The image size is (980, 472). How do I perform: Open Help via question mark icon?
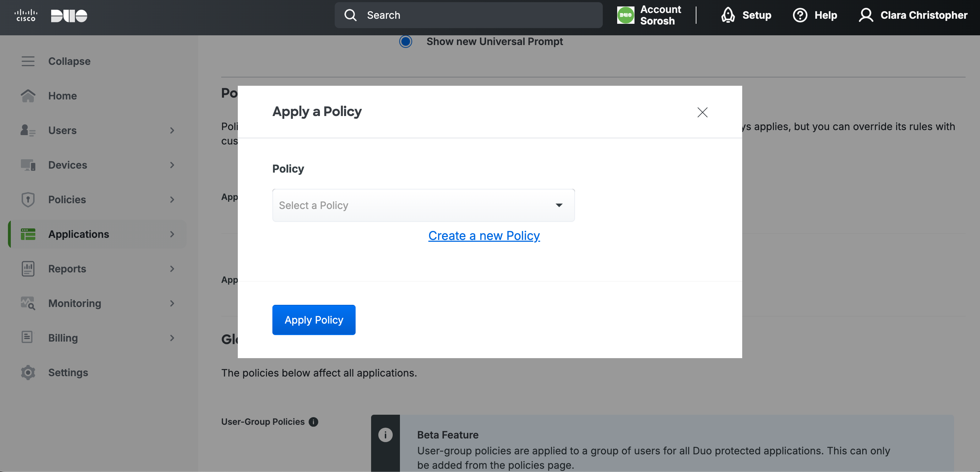click(800, 15)
